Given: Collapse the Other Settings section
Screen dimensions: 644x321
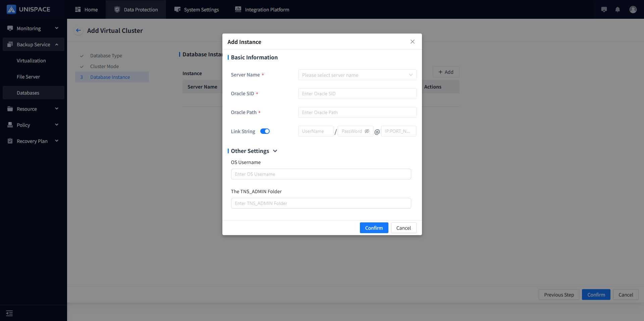Looking at the screenshot, I should click(275, 151).
